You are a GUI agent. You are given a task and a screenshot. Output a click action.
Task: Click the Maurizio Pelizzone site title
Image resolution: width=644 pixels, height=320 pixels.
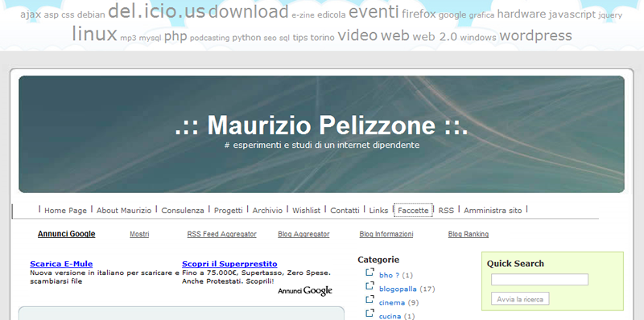point(321,125)
